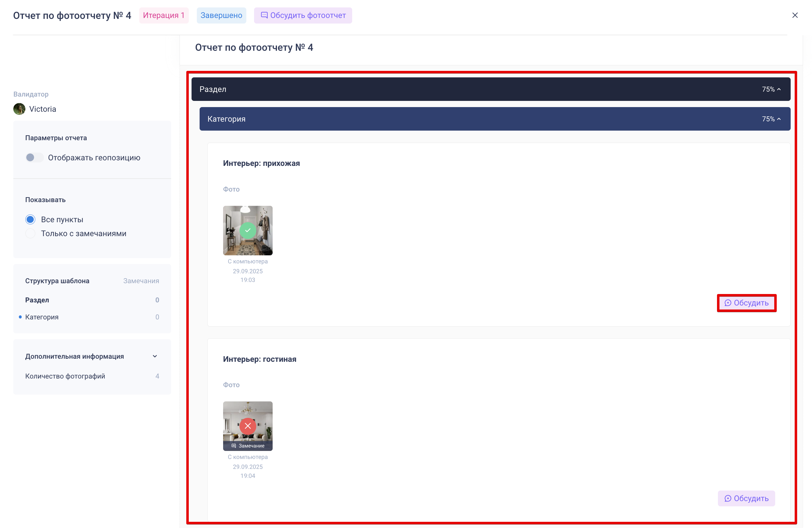Open the Замечание label on living room photo

pyautogui.click(x=248, y=446)
